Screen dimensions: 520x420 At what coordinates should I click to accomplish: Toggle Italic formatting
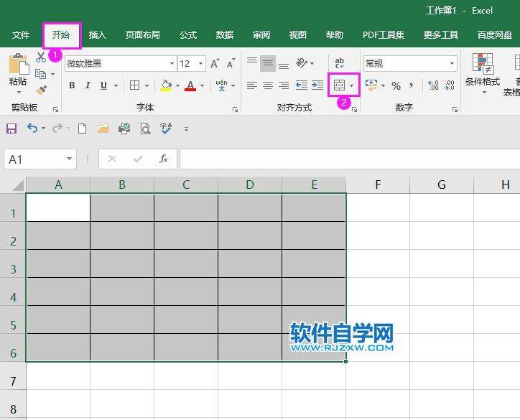[x=88, y=85]
